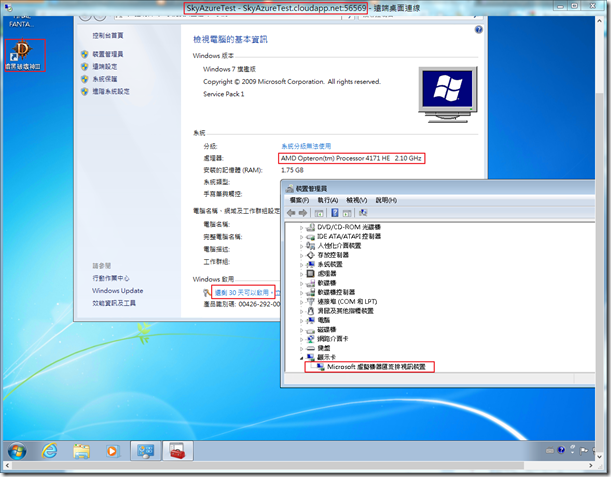
Task: Expand the IDE ATA/ATAPI 控制器 node
Action: click(301, 237)
